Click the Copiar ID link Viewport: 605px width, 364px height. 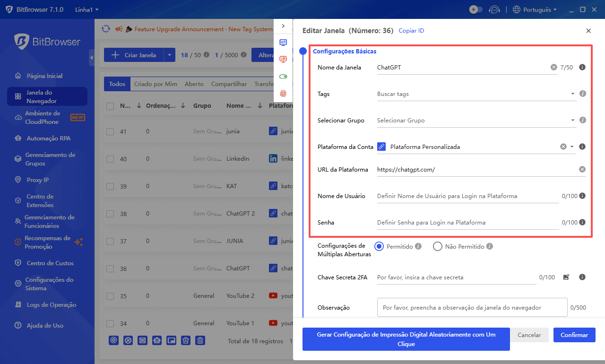(x=411, y=30)
